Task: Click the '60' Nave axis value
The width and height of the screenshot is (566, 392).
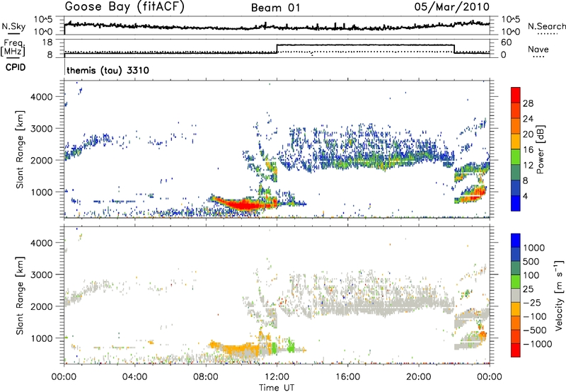Action: pos(507,42)
